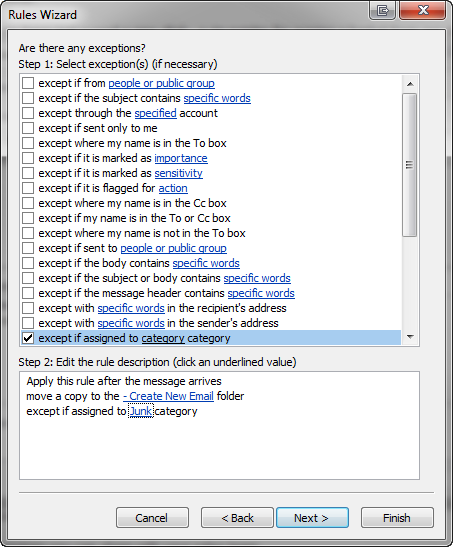The image size is (453, 547).
Task: Click the 'category' link in the selected row
Action: [x=163, y=338]
